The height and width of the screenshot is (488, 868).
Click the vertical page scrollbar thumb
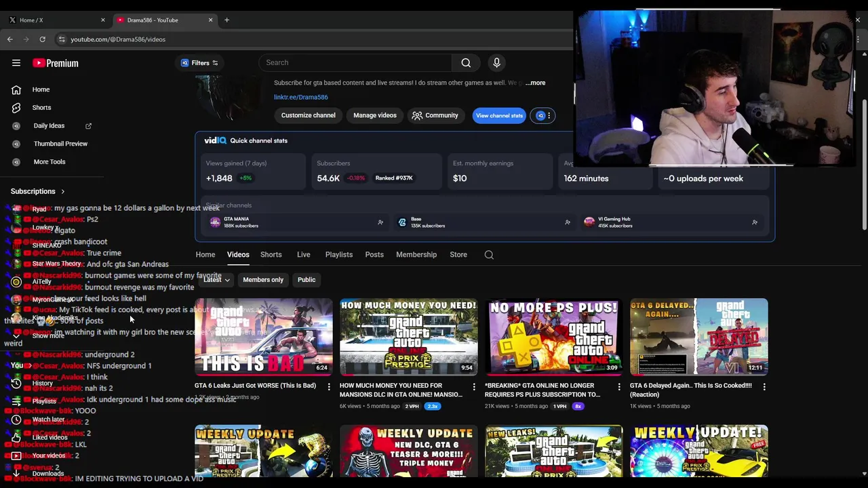tap(864, 164)
